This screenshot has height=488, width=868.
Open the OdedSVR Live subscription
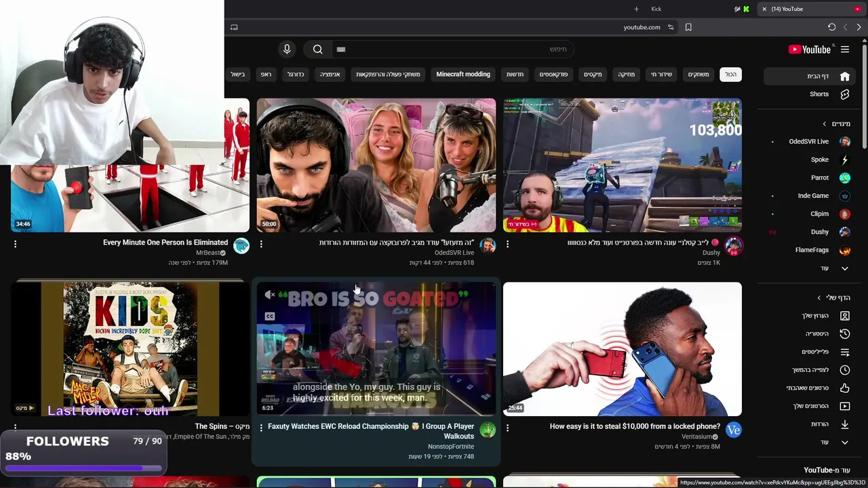[809, 142]
